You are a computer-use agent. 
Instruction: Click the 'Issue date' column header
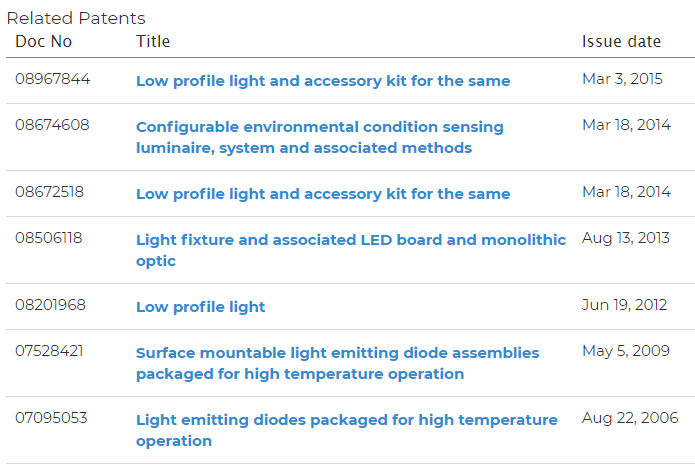coord(621,41)
